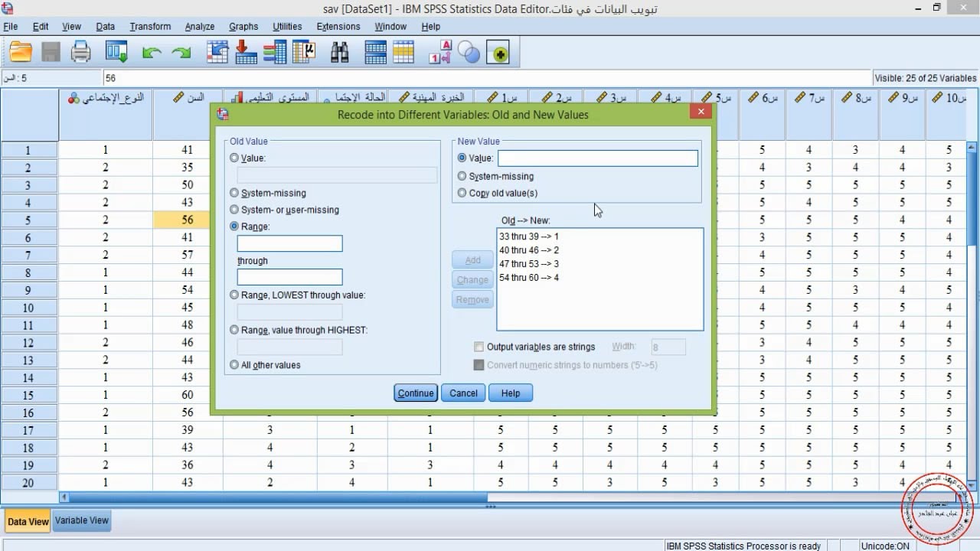The width and height of the screenshot is (980, 551).
Task: Select 'Copy old value(s)' radio button
Action: pyautogui.click(x=462, y=193)
